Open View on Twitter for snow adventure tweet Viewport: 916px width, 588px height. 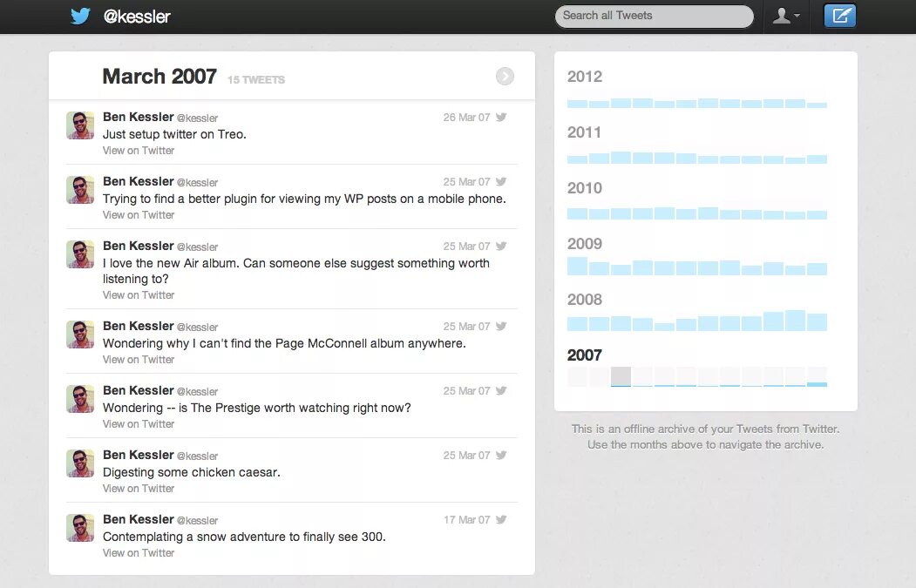tap(139, 553)
